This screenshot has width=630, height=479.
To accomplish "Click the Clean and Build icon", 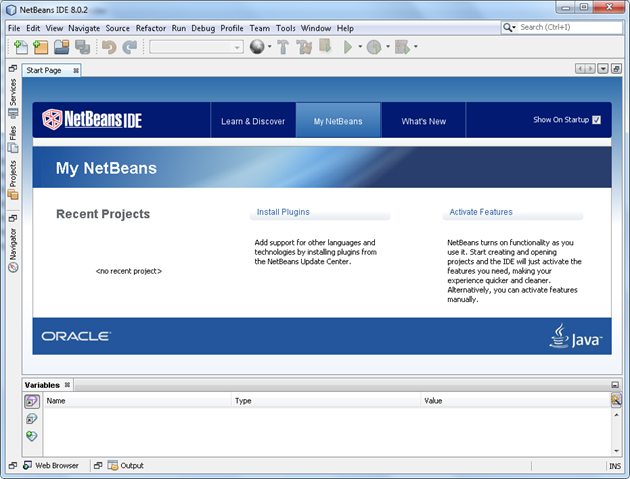I will (304, 47).
